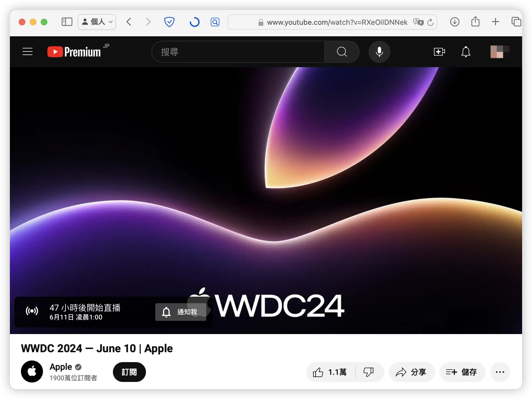Click the 搜尋 search field
Viewport: 532px width, 399px height.
(x=238, y=52)
